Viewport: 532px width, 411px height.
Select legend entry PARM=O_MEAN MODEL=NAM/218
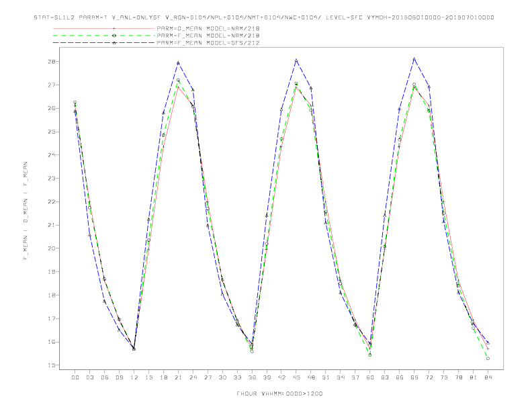point(208,28)
